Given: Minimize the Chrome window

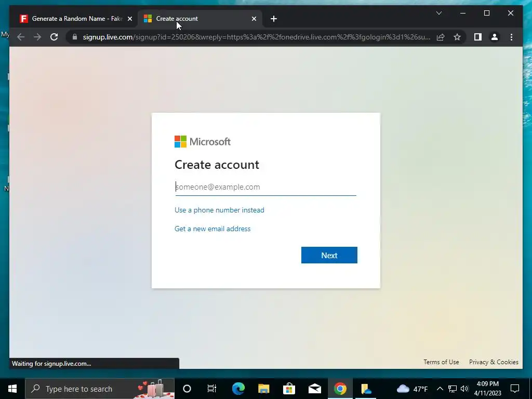Looking at the screenshot, I should pyautogui.click(x=463, y=13).
